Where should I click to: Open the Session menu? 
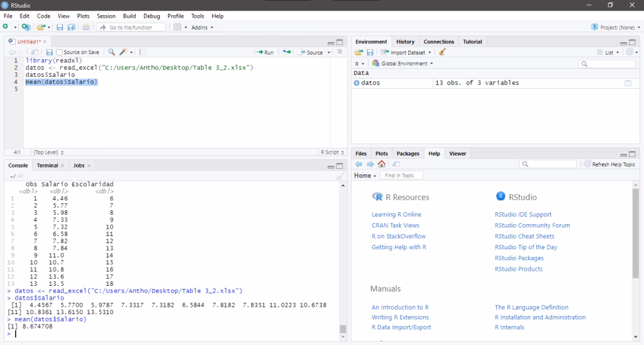point(106,16)
